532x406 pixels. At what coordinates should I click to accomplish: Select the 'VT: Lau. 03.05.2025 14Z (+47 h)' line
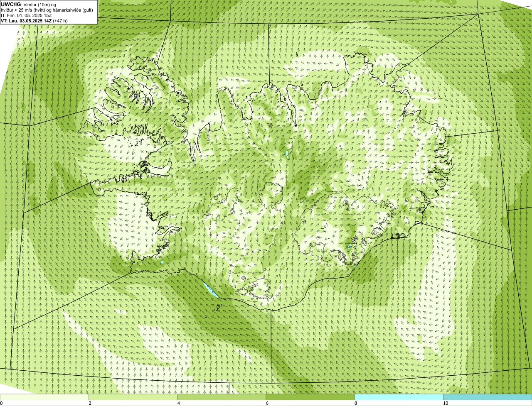click(34, 20)
